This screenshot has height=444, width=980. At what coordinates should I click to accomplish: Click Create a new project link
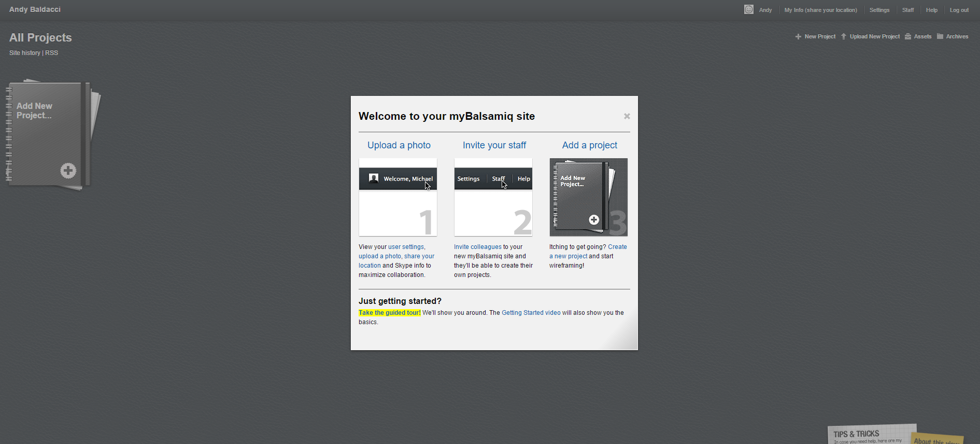tap(588, 252)
